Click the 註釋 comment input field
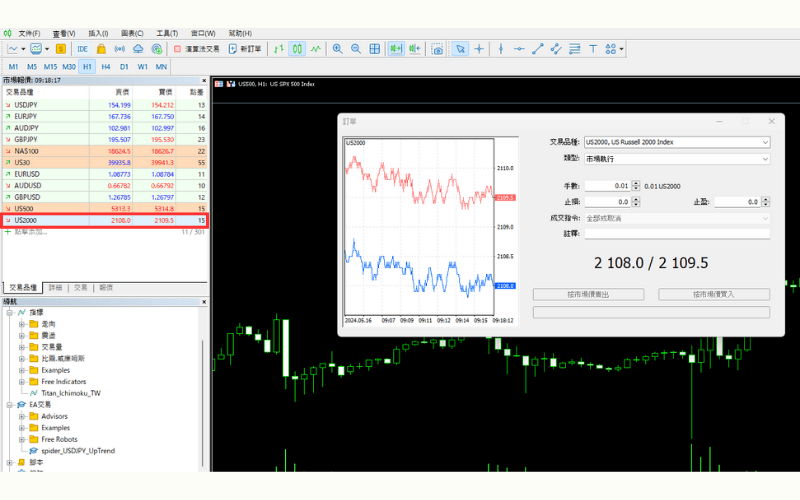The width and height of the screenshot is (800, 500). pyautogui.click(x=677, y=233)
